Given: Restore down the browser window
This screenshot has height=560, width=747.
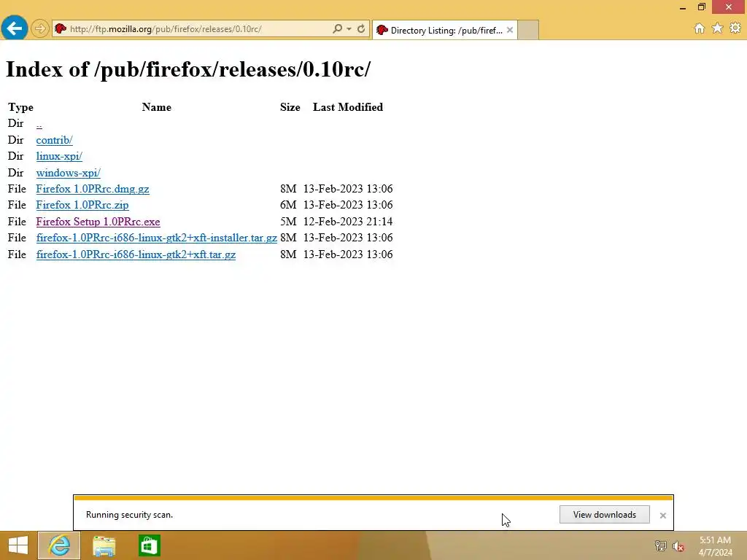Looking at the screenshot, I should [701, 7].
